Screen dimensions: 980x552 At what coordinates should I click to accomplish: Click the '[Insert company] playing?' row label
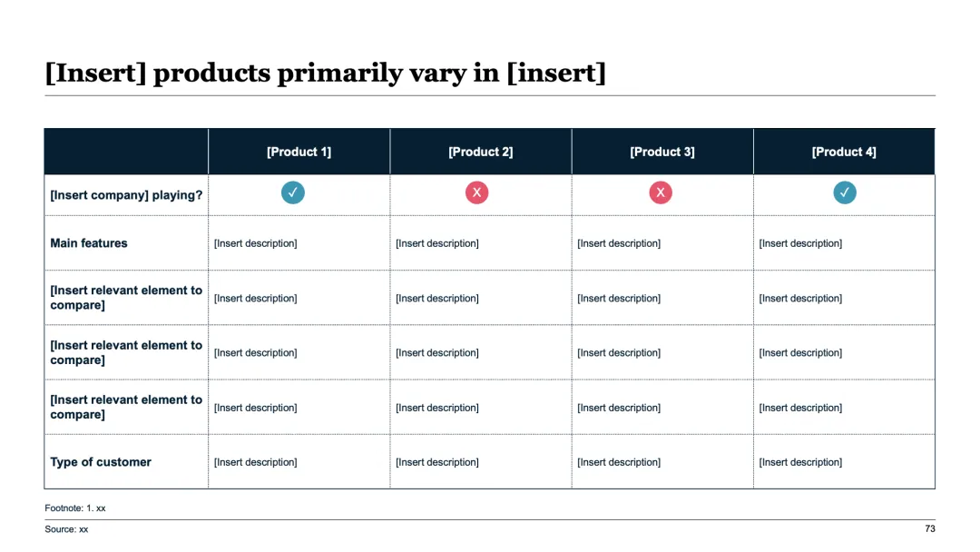(126, 195)
